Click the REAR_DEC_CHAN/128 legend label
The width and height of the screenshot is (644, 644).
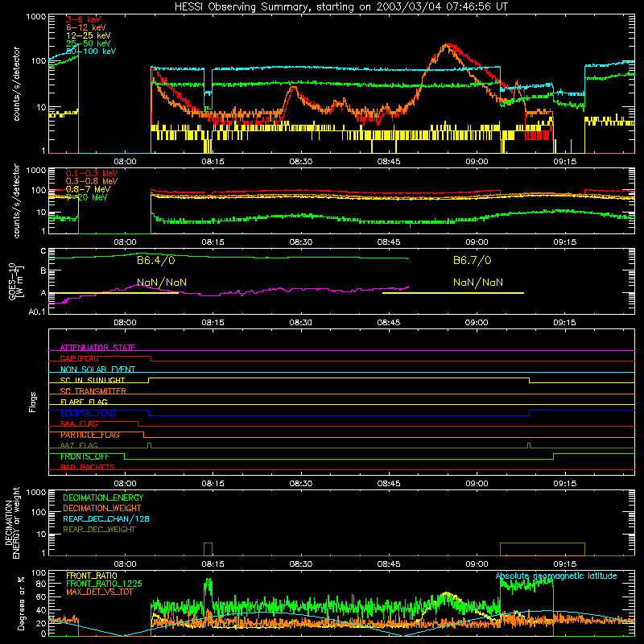[106, 518]
